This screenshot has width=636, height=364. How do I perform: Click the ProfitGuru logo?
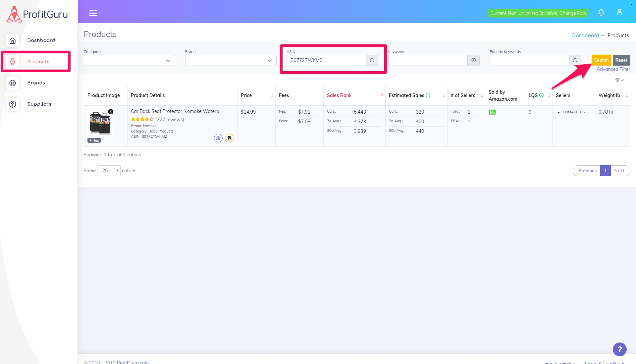pyautogui.click(x=37, y=14)
